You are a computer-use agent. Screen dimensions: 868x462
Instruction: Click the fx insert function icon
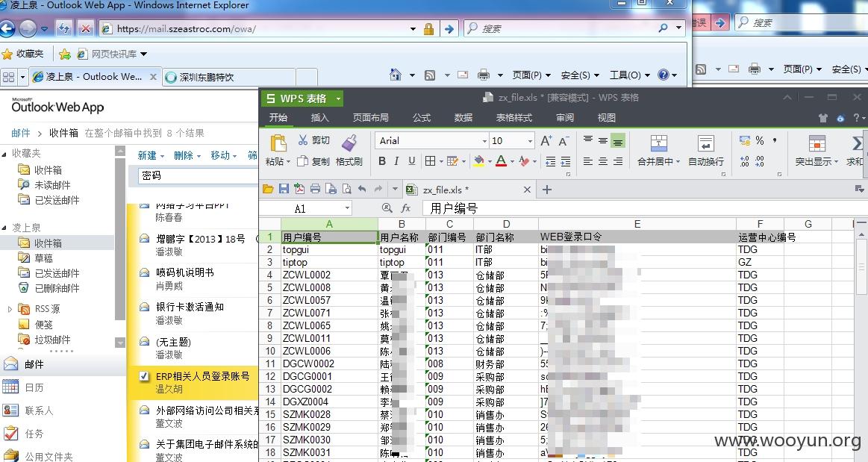tap(405, 208)
